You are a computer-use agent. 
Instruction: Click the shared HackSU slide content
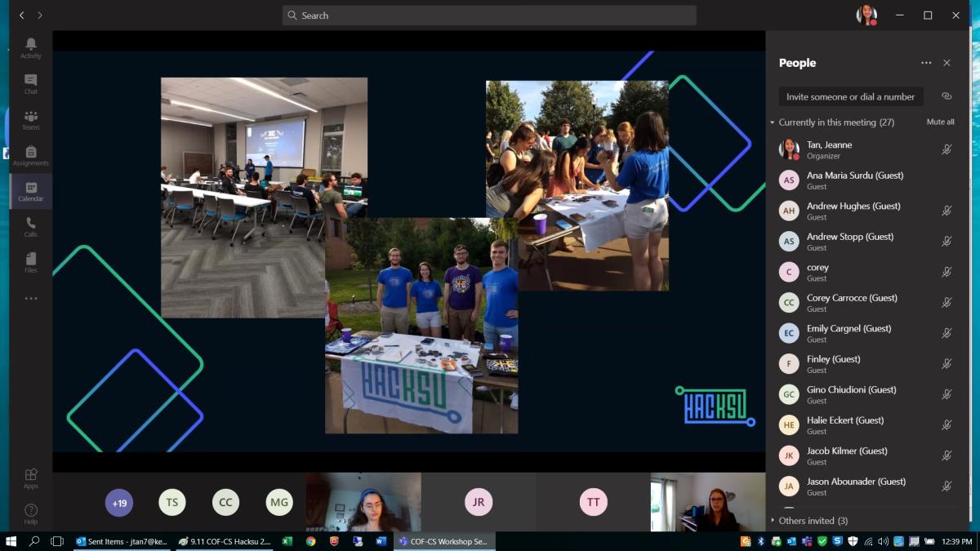pos(409,251)
